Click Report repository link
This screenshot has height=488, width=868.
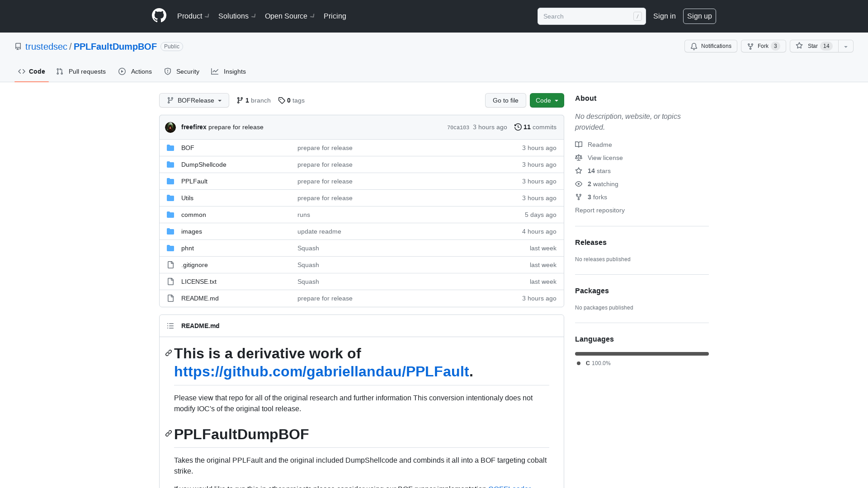(x=600, y=210)
